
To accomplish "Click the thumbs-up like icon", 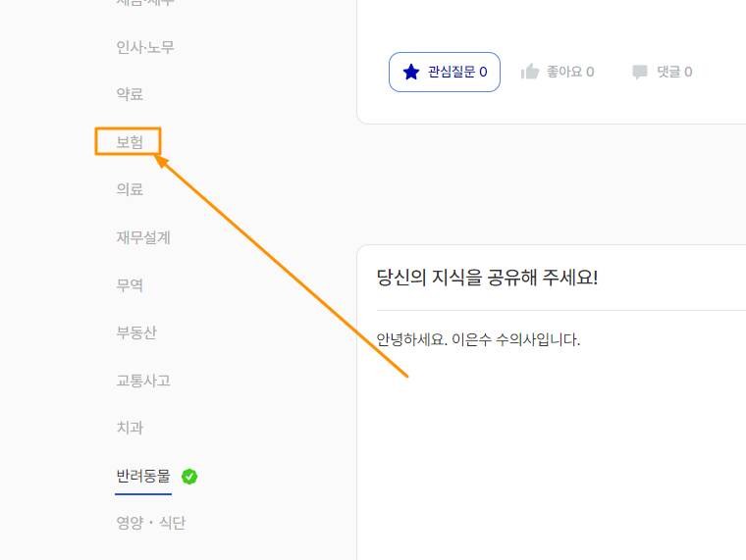I will pos(530,72).
